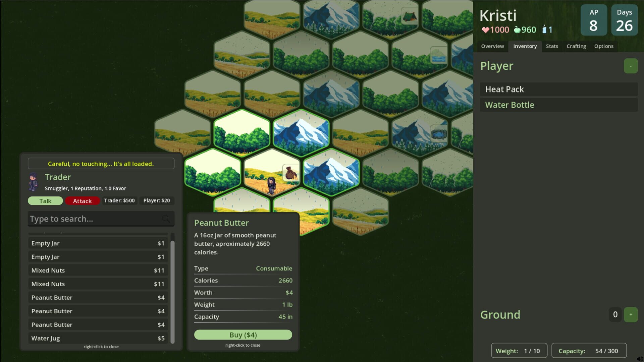Click the player character on the path tile
The image size is (644, 362).
point(271,186)
